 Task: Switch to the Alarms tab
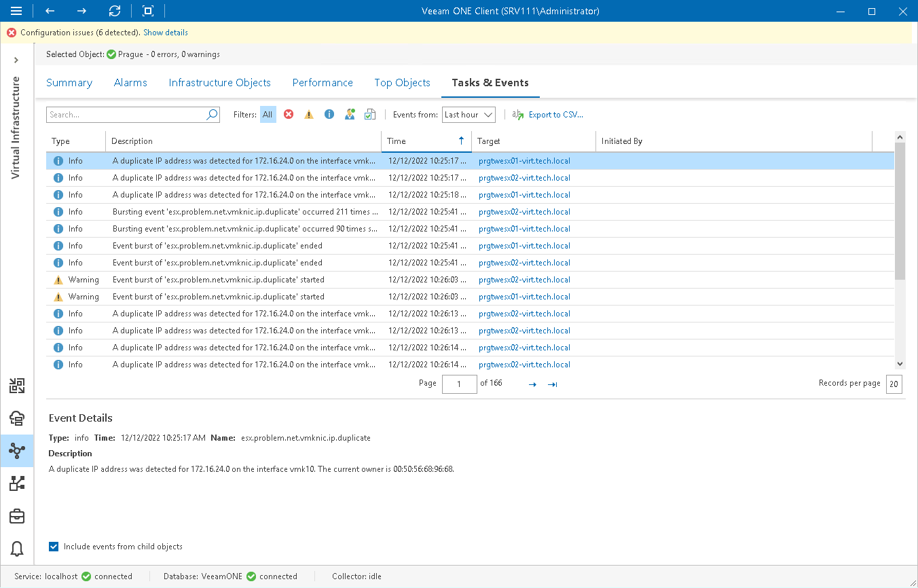(130, 82)
